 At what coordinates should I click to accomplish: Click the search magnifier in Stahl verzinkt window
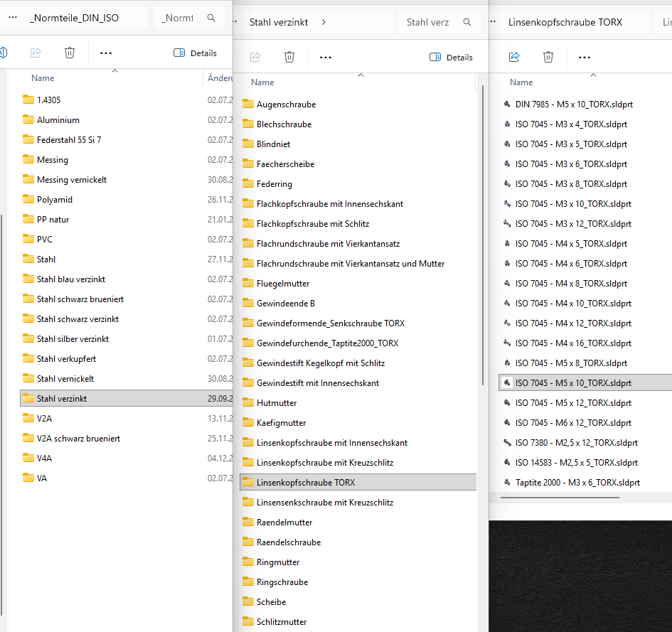(467, 22)
